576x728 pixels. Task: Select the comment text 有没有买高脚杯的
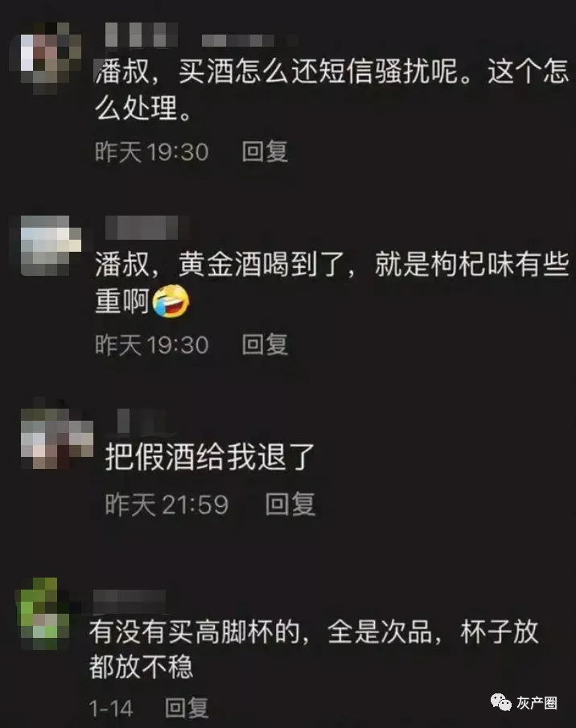195,632
